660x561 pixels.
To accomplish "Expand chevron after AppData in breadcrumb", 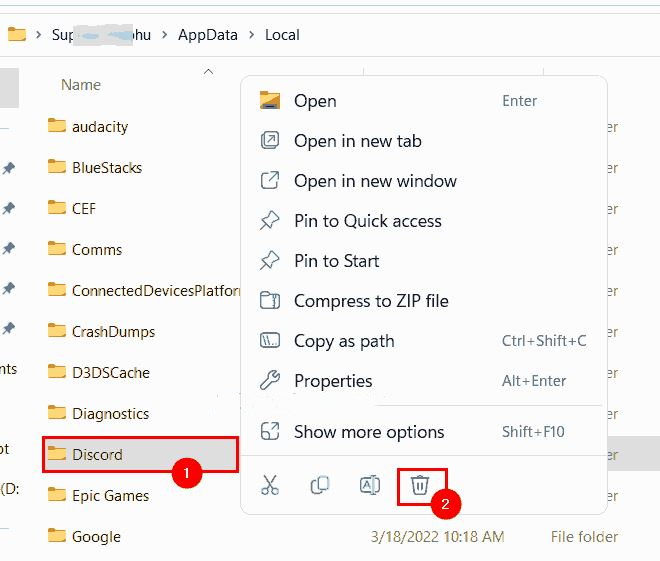I will click(x=251, y=35).
